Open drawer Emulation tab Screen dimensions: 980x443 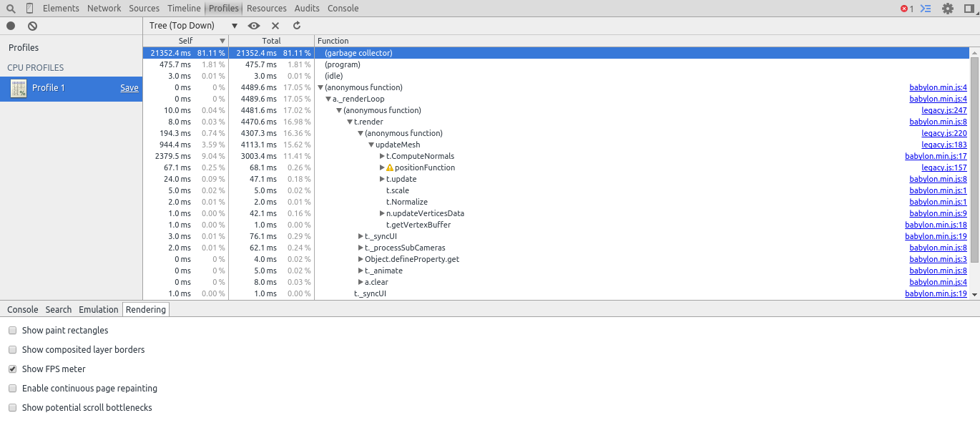(99, 310)
